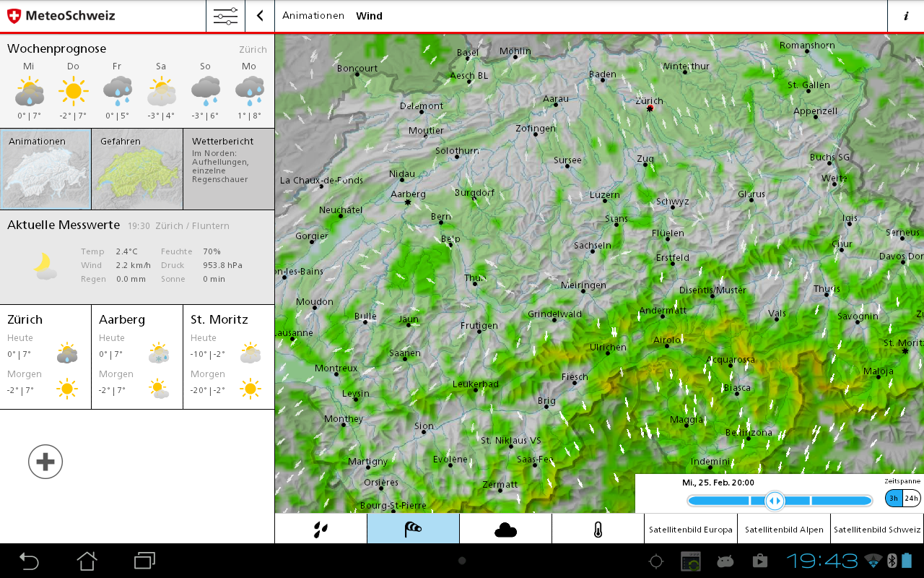Click the Luzern label on the map
The image size is (924, 578).
tap(605, 195)
